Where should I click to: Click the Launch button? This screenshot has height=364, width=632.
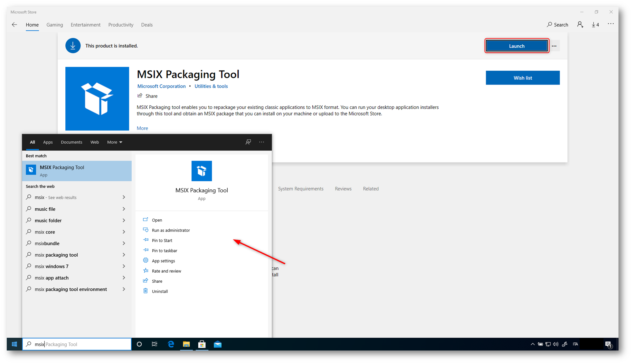(517, 46)
